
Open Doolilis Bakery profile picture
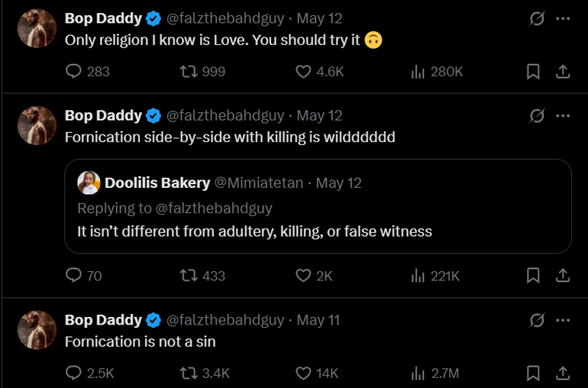(89, 183)
